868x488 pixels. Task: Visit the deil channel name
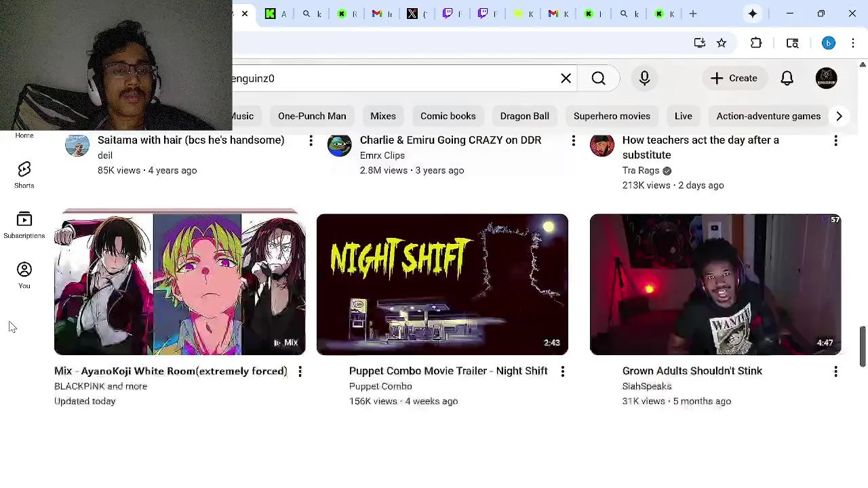(105, 156)
